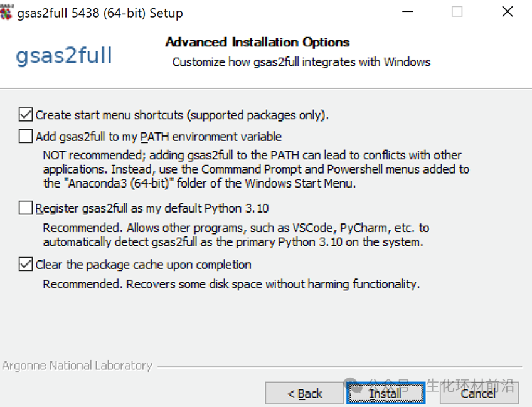This screenshot has width=532, height=407.
Task: Click the 'Add gsas2full to my PATH' label text
Action: (159, 136)
